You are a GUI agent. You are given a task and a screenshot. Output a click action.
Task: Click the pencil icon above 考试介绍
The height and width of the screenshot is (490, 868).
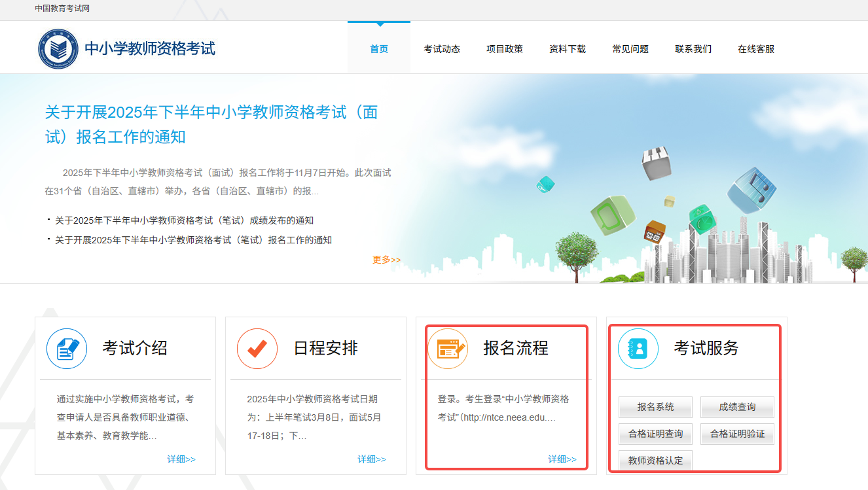click(x=66, y=349)
